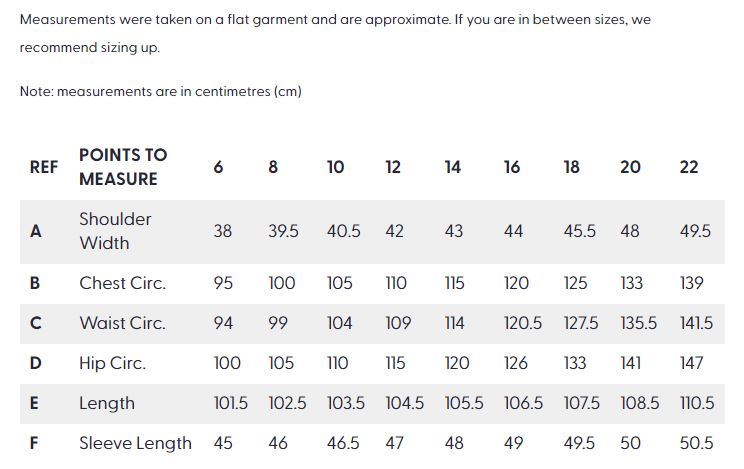This screenshot has width=744, height=469.
Task: Select the Hip Circ. row label
Action: 112,363
